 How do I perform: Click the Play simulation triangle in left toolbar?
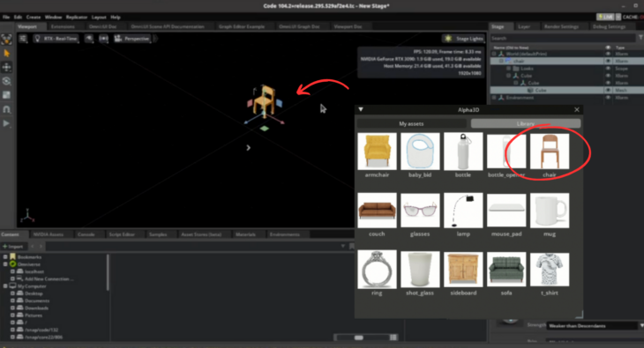pyautogui.click(x=6, y=123)
